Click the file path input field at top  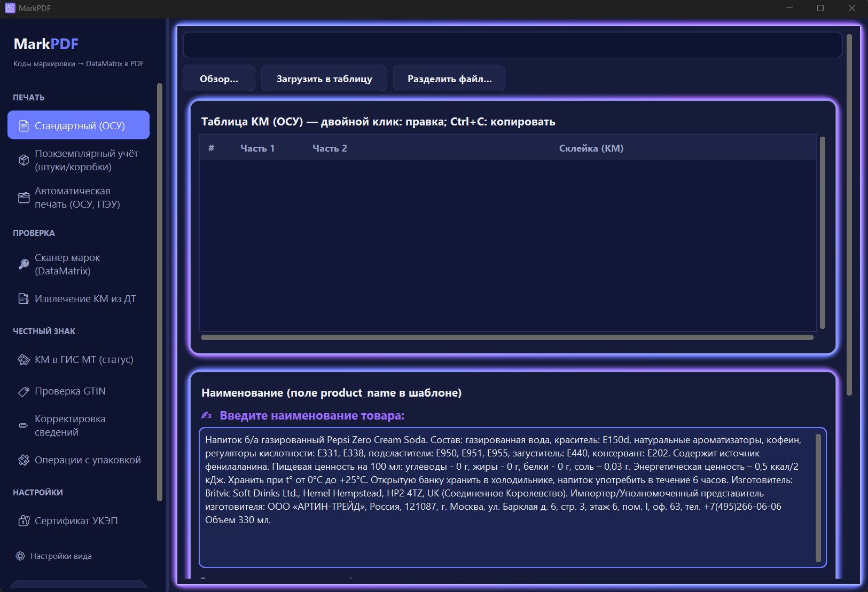513,45
